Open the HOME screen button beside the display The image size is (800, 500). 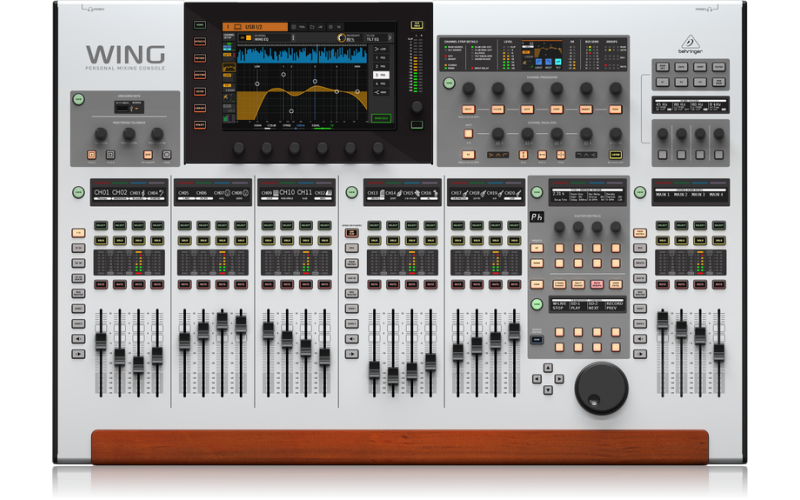[x=199, y=25]
